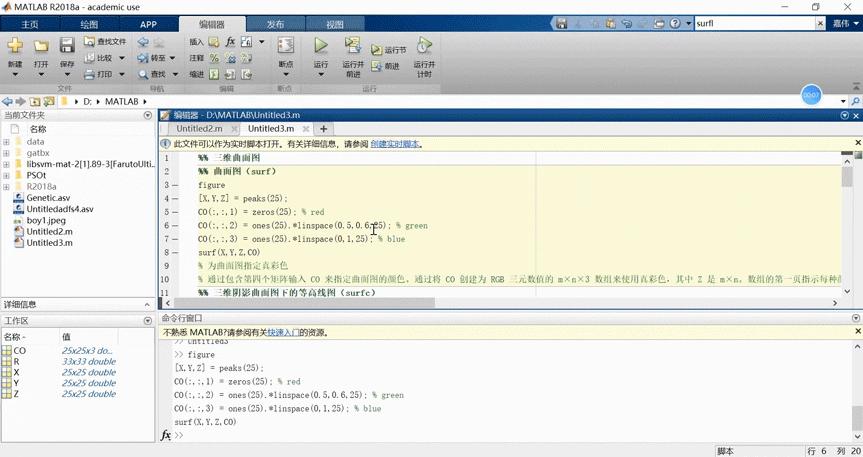863x457 pixels.
Task: Open the Print dropdown arrow
Action: (x=122, y=74)
